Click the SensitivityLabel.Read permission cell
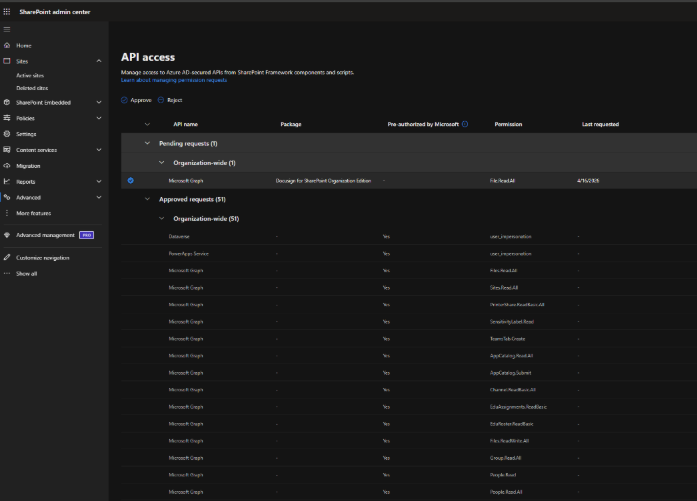The width and height of the screenshot is (697, 501). tap(512, 321)
